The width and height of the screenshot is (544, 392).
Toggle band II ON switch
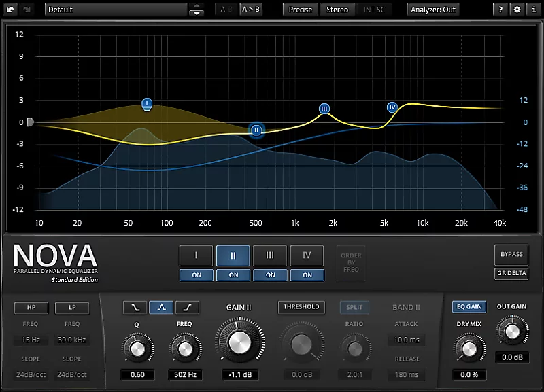point(233,275)
